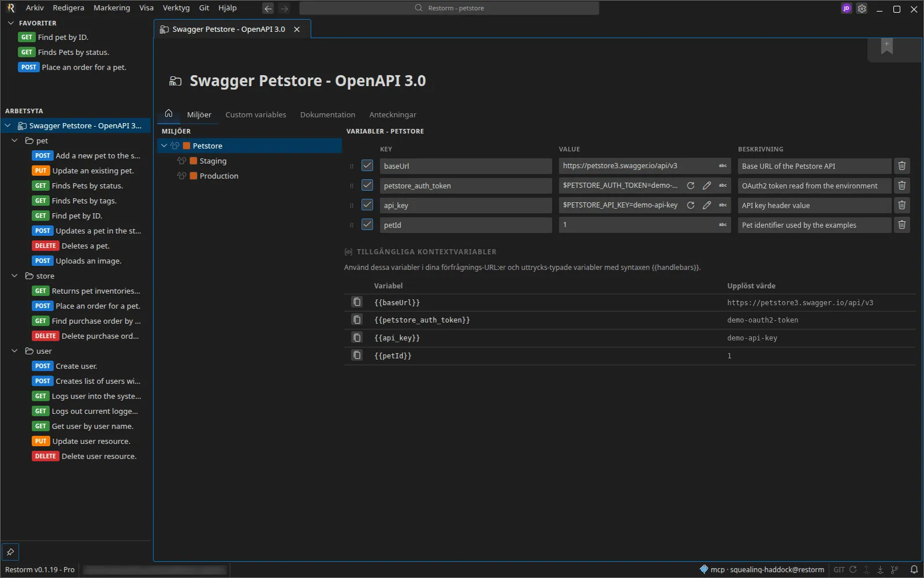Screen dimensions: 924x578
Task: Select the Staging environment
Action: (213, 161)
